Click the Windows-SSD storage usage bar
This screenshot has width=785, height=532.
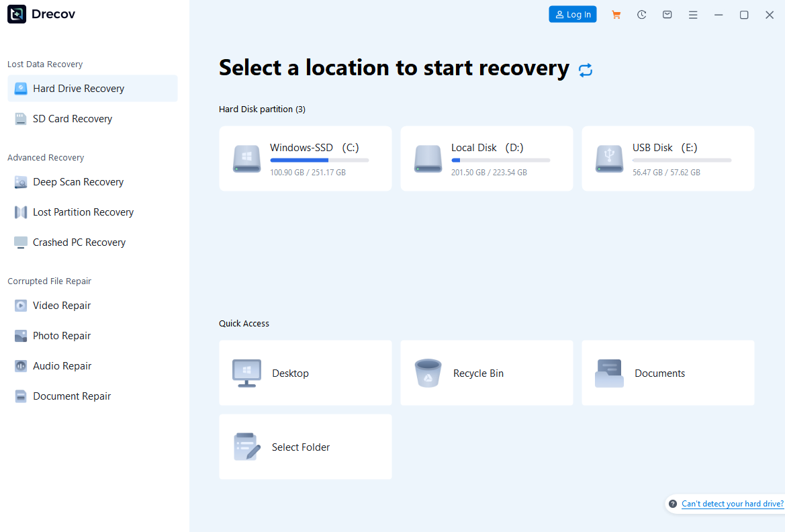pos(319,160)
